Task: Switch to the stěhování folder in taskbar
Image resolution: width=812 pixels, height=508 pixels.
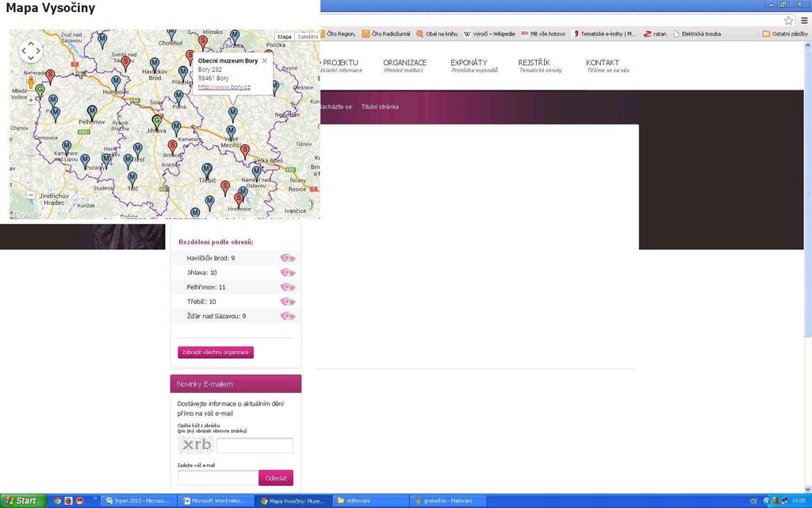Action: [370, 501]
